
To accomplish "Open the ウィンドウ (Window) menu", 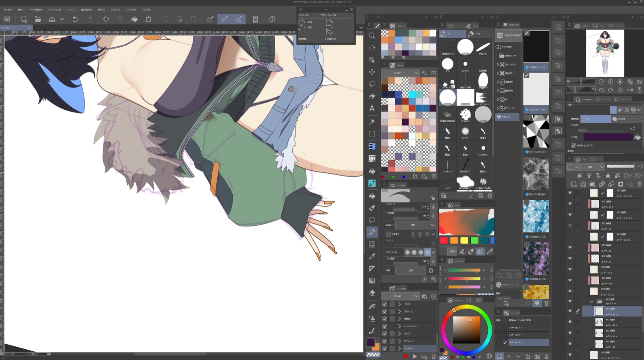I will (x=131, y=10).
